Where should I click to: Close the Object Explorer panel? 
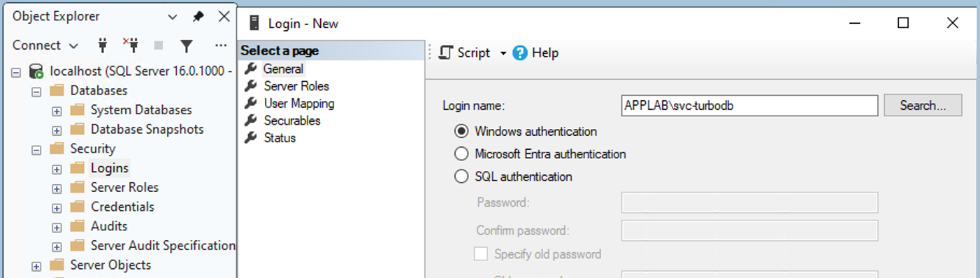pyautogui.click(x=224, y=16)
